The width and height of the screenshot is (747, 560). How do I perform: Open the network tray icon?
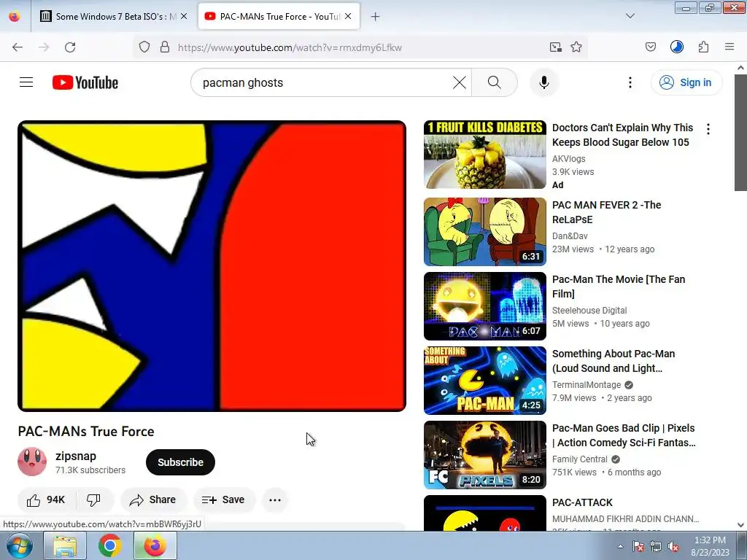[x=656, y=547]
